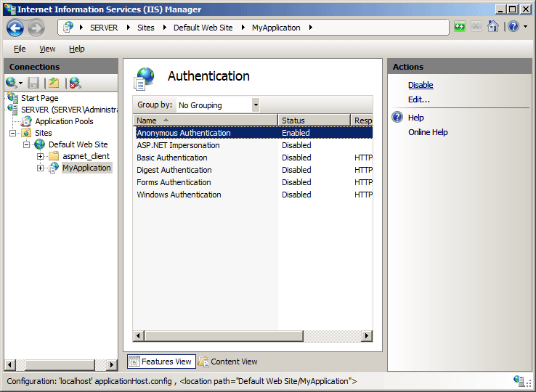Click the Help question mark toolbar icon
Screen dimensions: 536x392
coord(512,27)
